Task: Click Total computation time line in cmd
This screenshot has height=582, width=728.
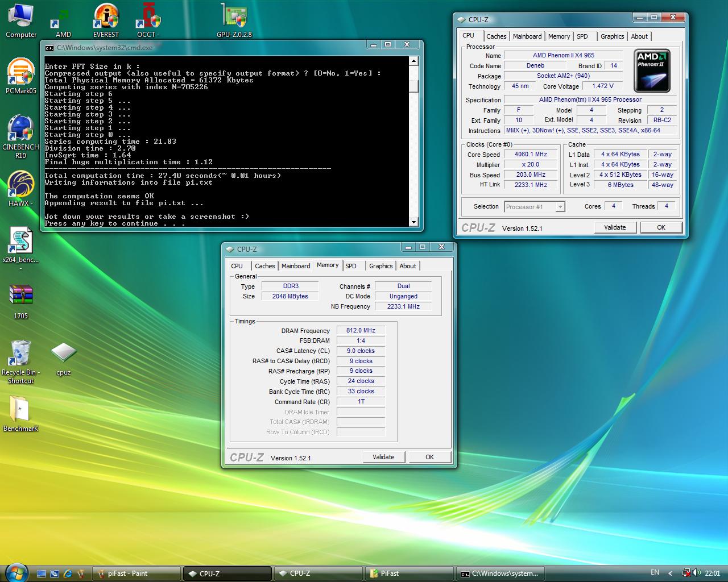Action: (x=163, y=176)
